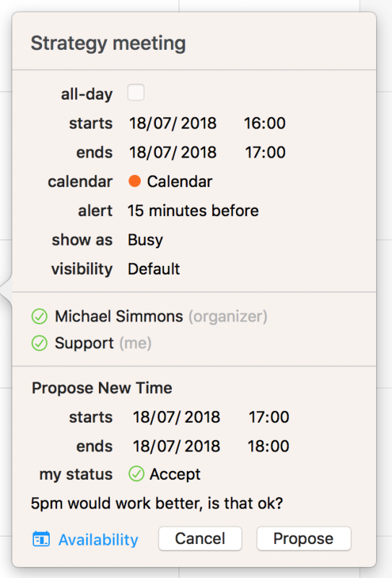Click the Availability calendar icon
392x578 pixels.
pos(41,540)
